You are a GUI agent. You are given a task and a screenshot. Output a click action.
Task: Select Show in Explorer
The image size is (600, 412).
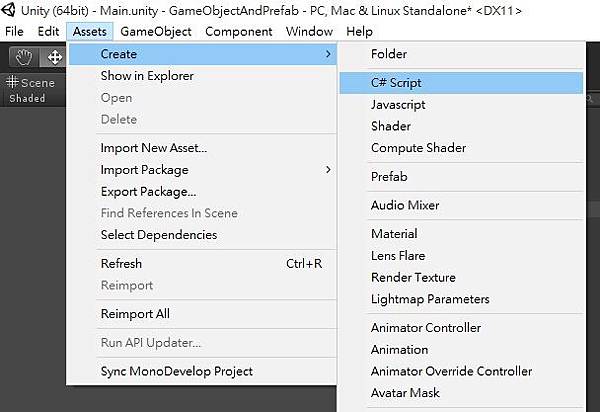click(x=147, y=76)
